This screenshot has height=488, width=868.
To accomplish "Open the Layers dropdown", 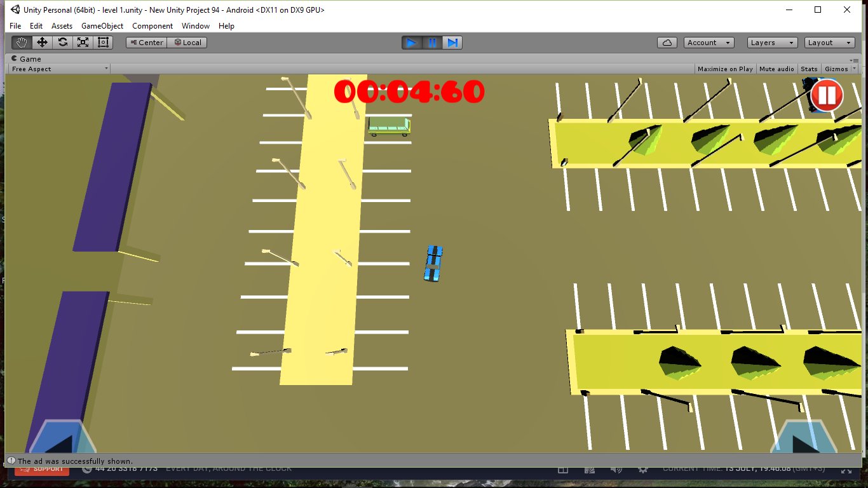I will point(771,43).
